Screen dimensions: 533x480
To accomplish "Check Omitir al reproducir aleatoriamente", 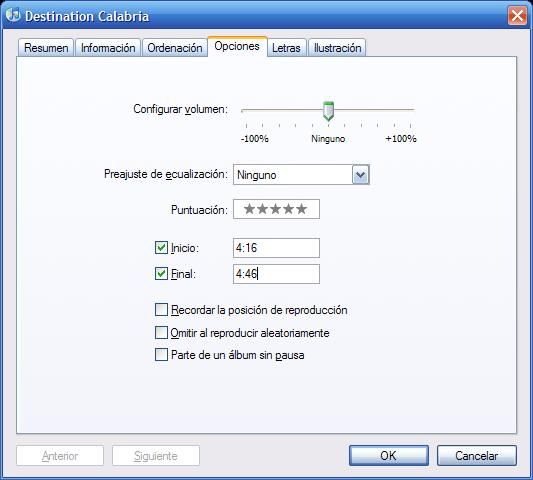I will click(161, 332).
